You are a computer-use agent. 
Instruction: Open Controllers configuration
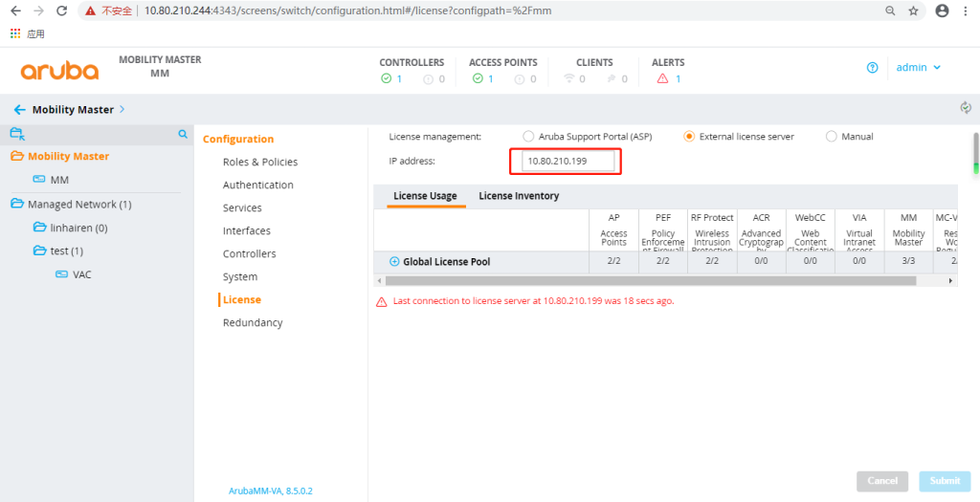point(250,254)
